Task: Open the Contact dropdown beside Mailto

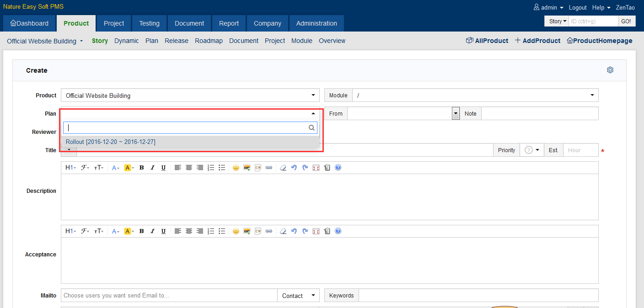Action: (298, 296)
